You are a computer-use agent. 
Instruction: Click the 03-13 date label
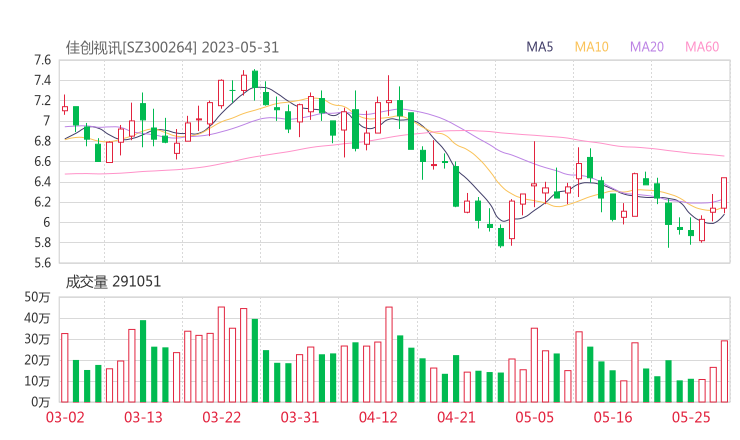pyautogui.click(x=143, y=417)
